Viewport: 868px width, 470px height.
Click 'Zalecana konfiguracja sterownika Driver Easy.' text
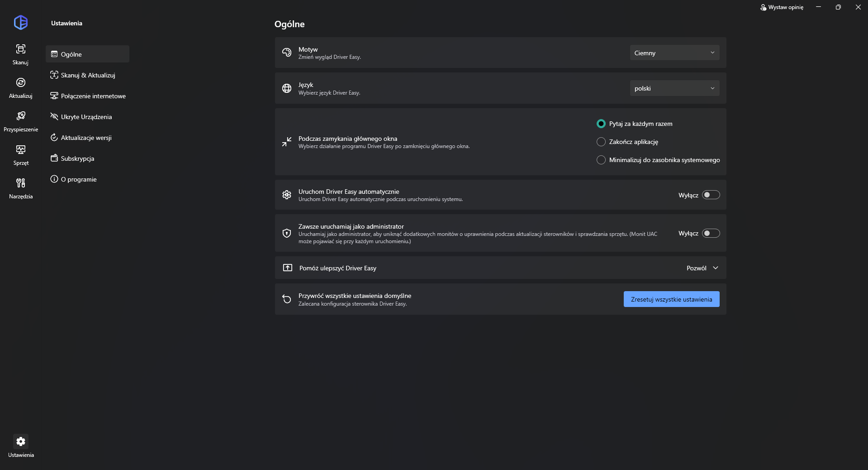[x=353, y=304]
